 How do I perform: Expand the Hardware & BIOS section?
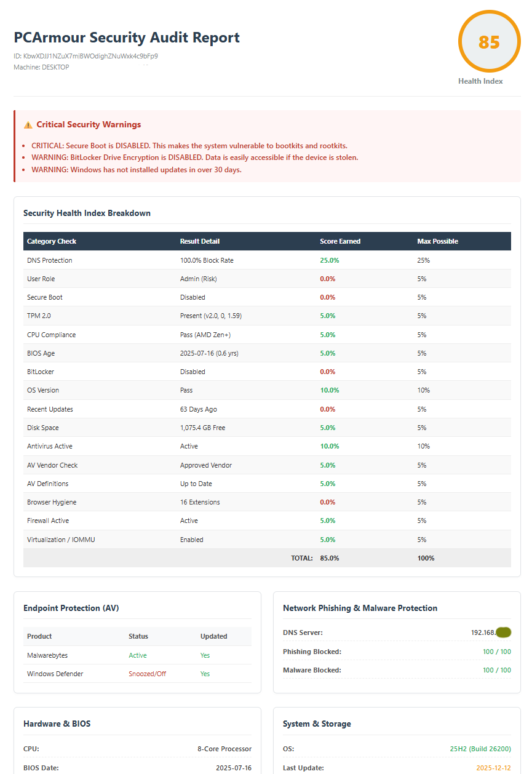point(57,724)
